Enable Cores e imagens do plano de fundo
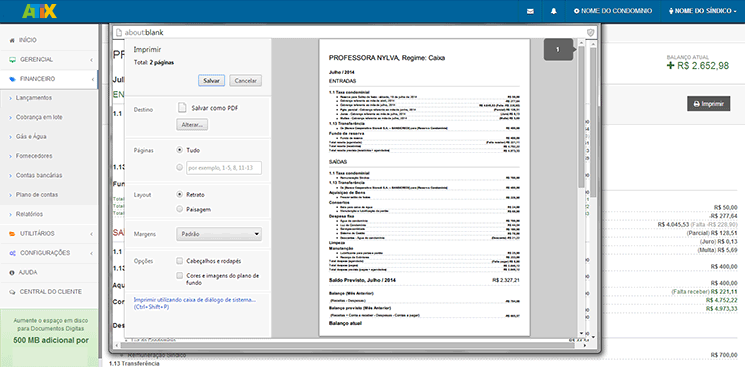The image size is (745, 367). [180, 275]
